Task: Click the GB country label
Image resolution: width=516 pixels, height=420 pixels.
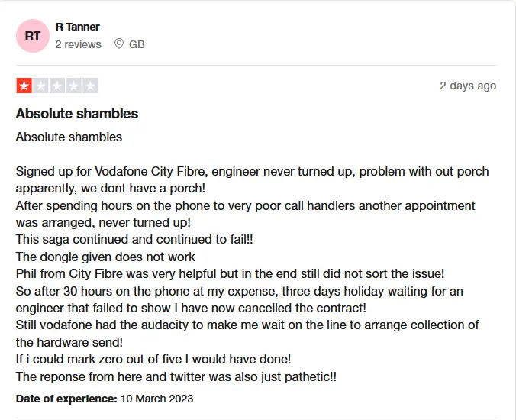Action: coord(137,44)
